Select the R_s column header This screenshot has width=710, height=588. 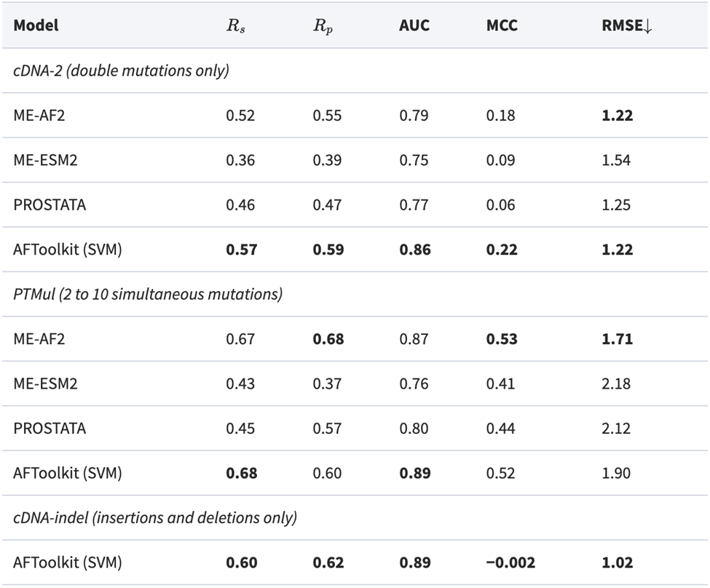coord(233,26)
